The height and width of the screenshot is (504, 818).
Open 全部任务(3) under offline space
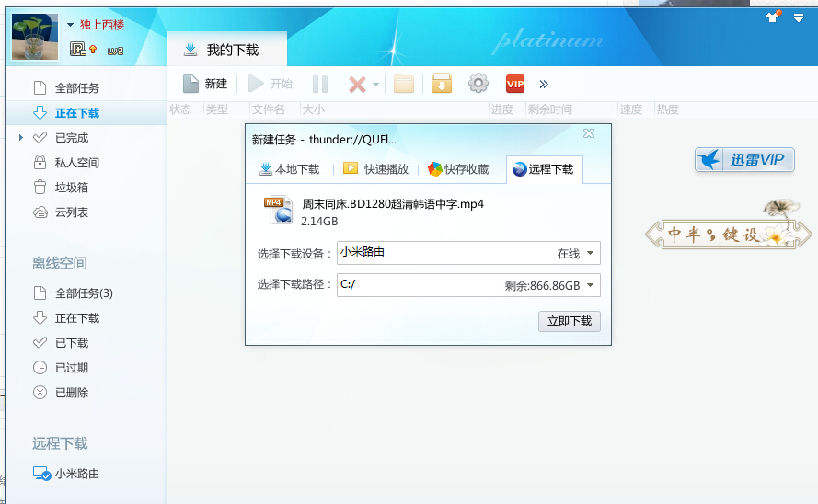84,292
